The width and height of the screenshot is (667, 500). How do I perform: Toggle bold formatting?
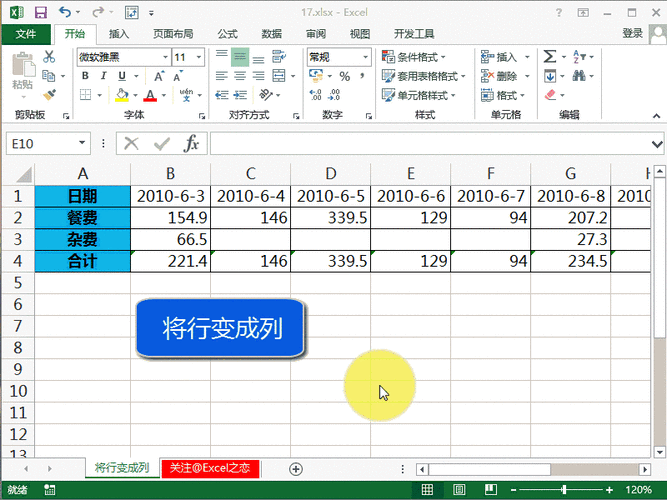[85, 76]
